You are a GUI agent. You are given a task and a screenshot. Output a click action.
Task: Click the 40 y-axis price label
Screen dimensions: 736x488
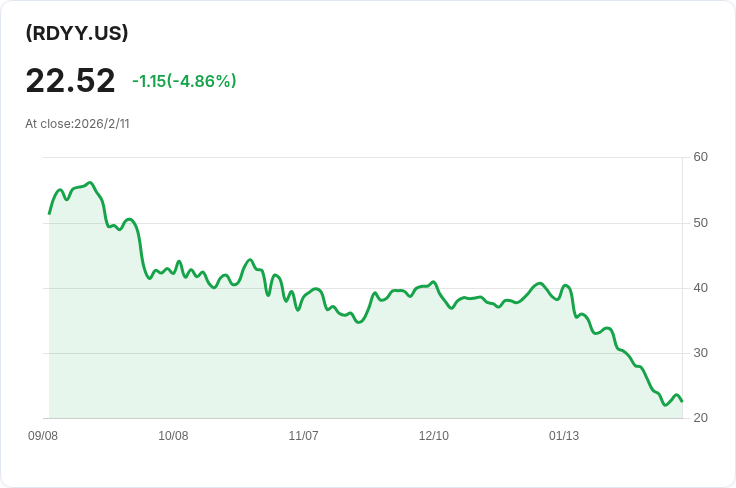click(700, 288)
